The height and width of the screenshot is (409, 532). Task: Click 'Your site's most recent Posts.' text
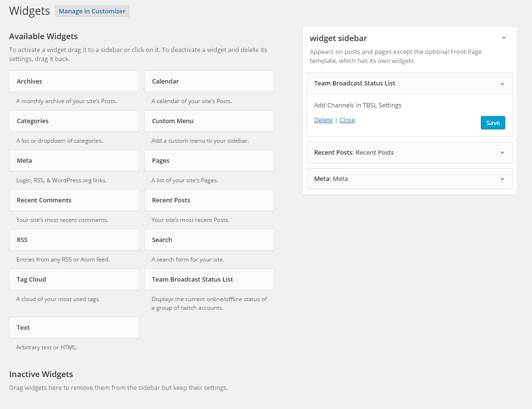tap(191, 220)
